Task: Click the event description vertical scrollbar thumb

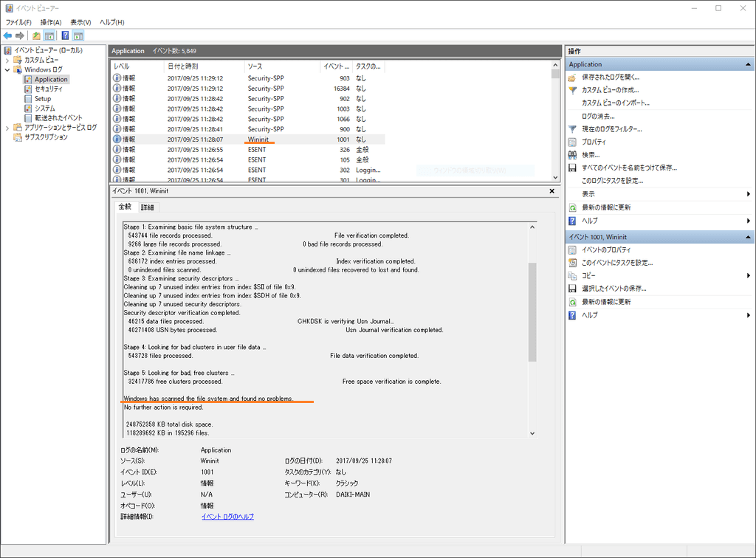Action: tap(532, 311)
